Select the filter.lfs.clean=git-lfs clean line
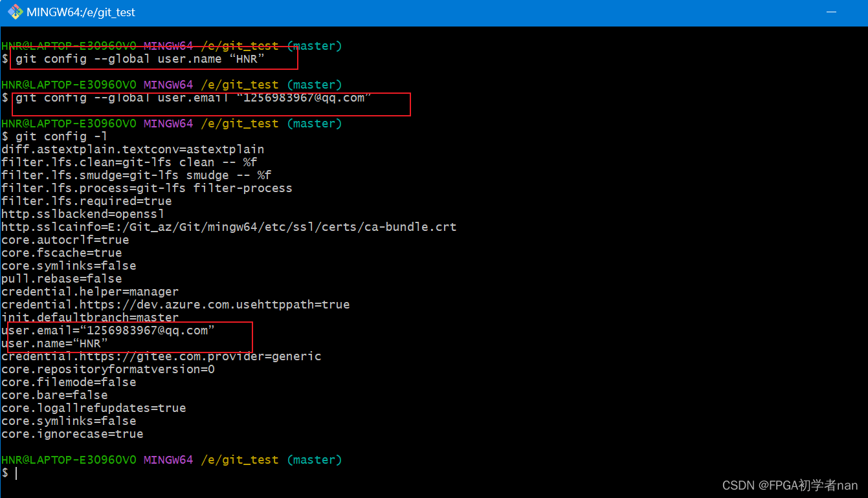The width and height of the screenshot is (868, 498). click(x=129, y=162)
